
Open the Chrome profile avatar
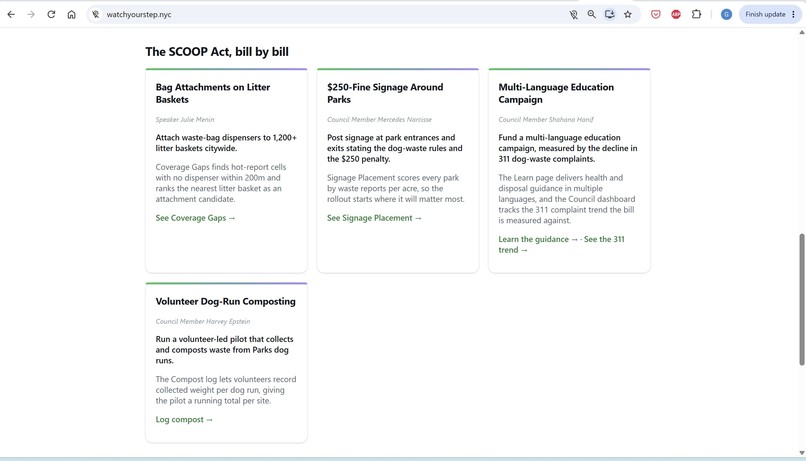click(726, 14)
